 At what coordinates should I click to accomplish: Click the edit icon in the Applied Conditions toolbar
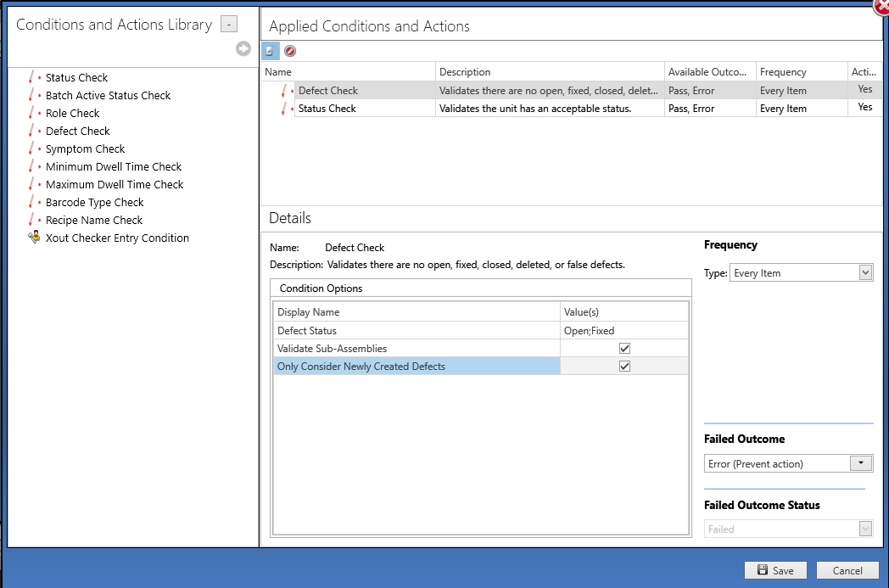[269, 51]
